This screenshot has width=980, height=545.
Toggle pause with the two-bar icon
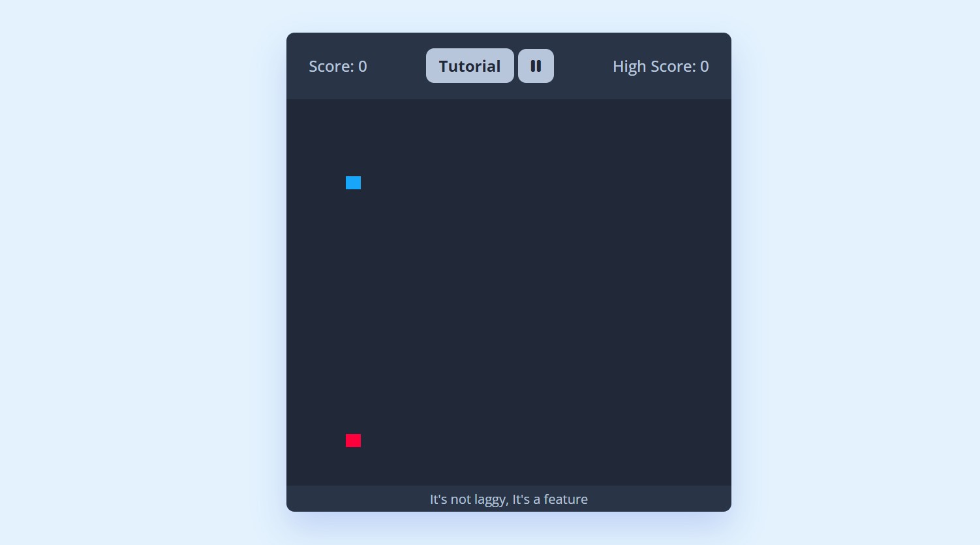(x=536, y=66)
